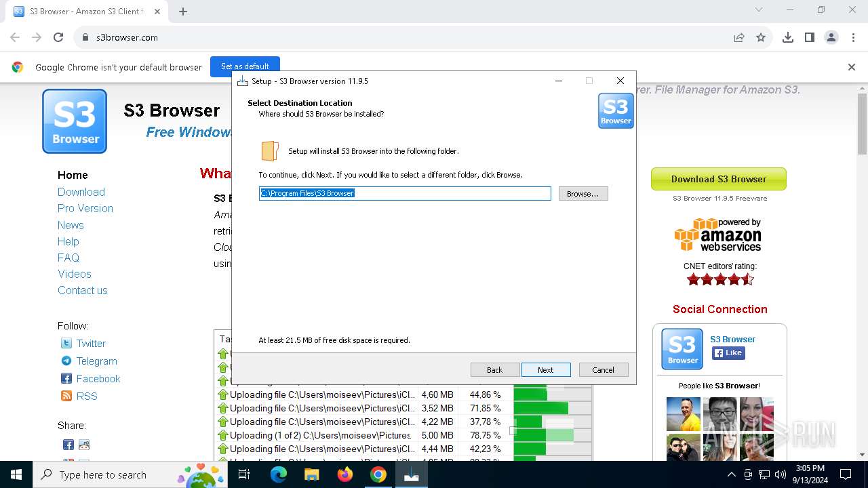The height and width of the screenshot is (488, 868).
Task: Click the Twitter icon under Follow
Action: 66,344
